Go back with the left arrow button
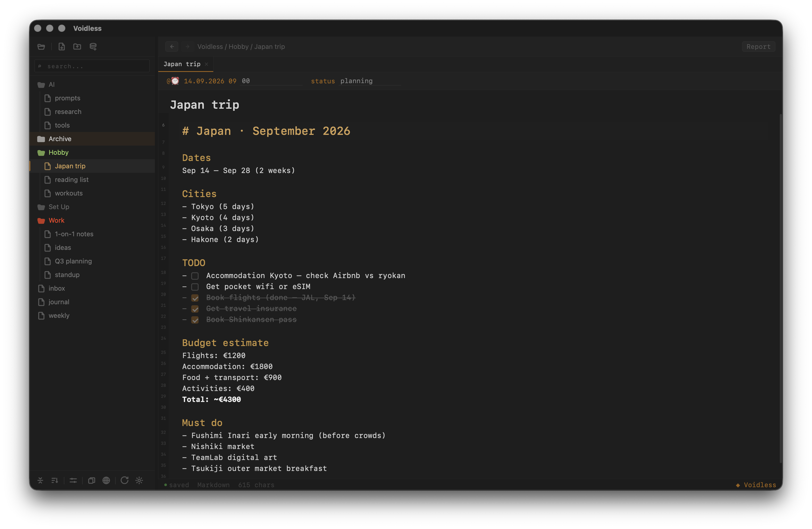 (172, 47)
